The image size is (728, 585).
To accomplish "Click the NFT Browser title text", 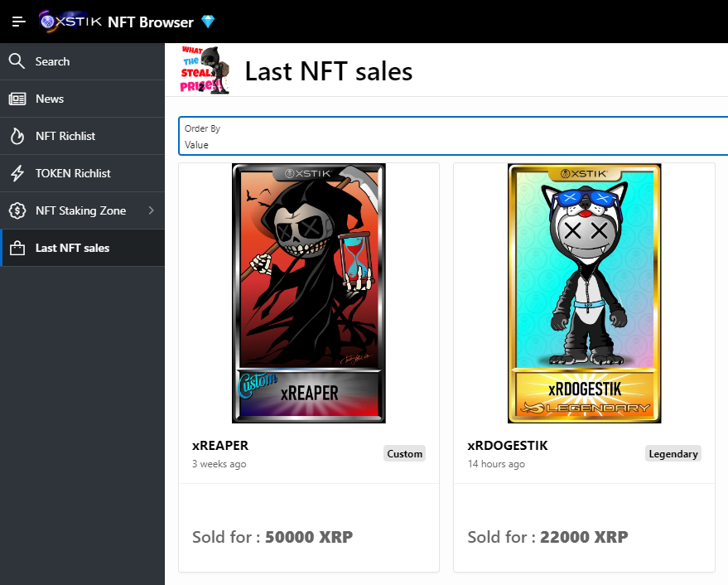I will [151, 22].
